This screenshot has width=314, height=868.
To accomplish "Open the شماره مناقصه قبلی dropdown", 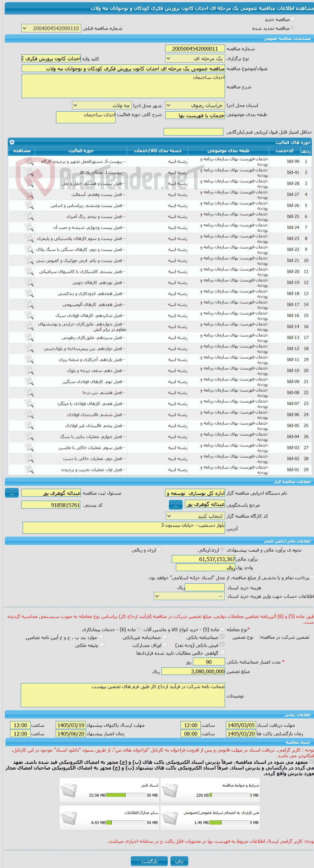I will tap(51, 28).
